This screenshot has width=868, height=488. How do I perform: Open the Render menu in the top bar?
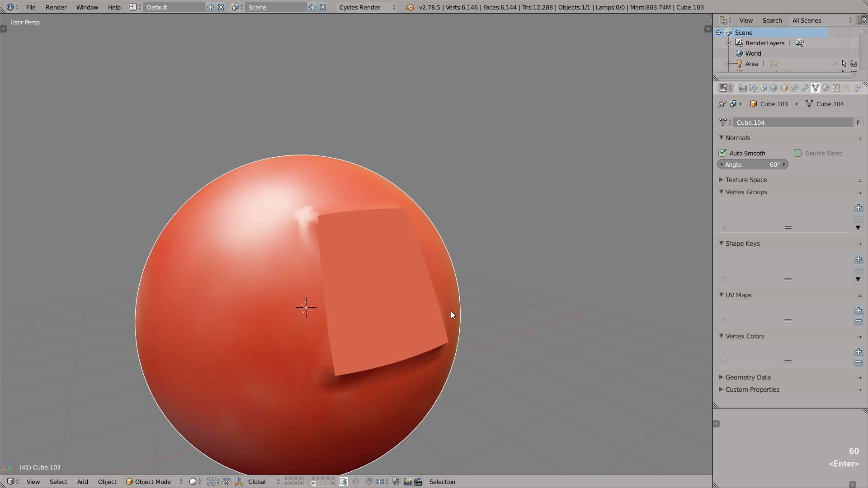coord(56,7)
